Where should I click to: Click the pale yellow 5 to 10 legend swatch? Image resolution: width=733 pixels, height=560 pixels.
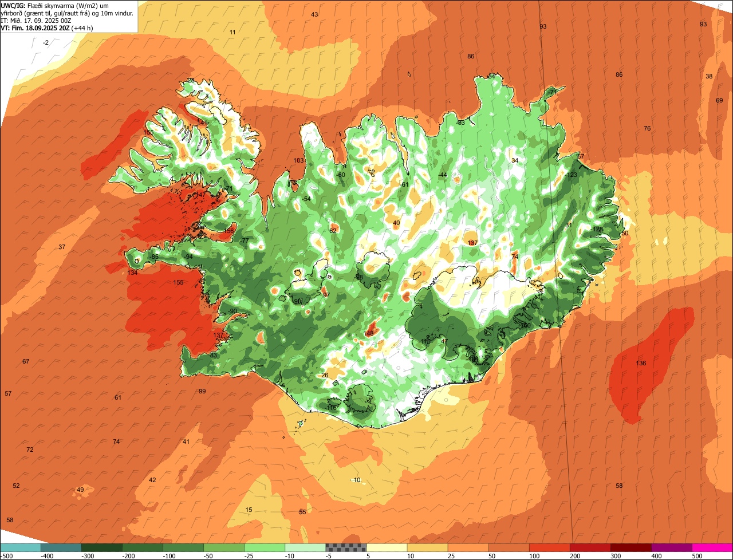(x=387, y=547)
